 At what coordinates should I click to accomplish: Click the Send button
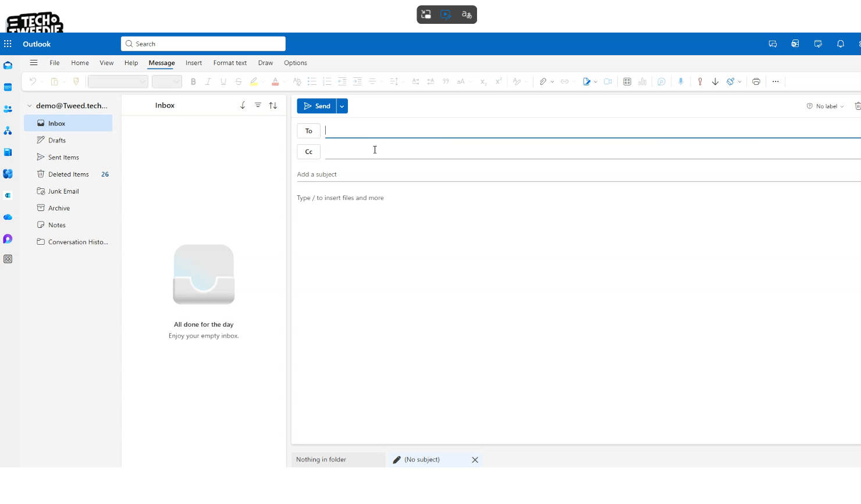pyautogui.click(x=317, y=106)
